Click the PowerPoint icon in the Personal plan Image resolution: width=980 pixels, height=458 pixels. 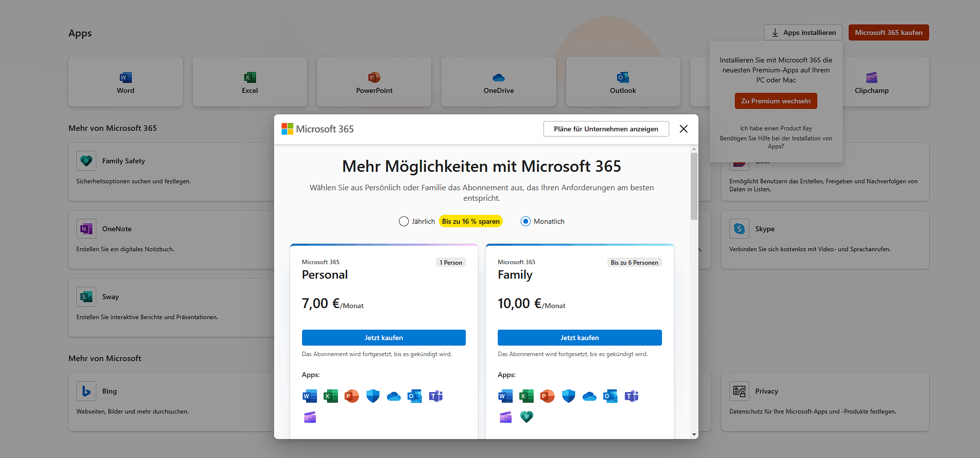(351, 396)
